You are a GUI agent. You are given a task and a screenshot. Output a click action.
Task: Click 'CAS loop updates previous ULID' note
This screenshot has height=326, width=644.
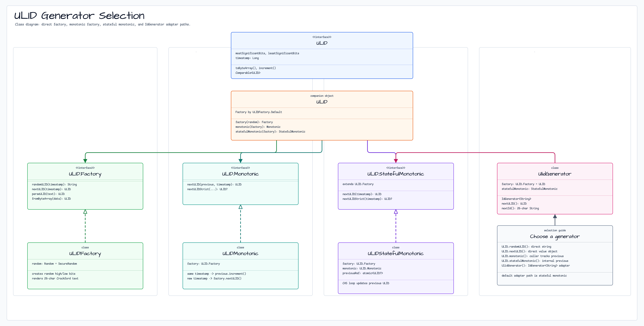(366, 283)
